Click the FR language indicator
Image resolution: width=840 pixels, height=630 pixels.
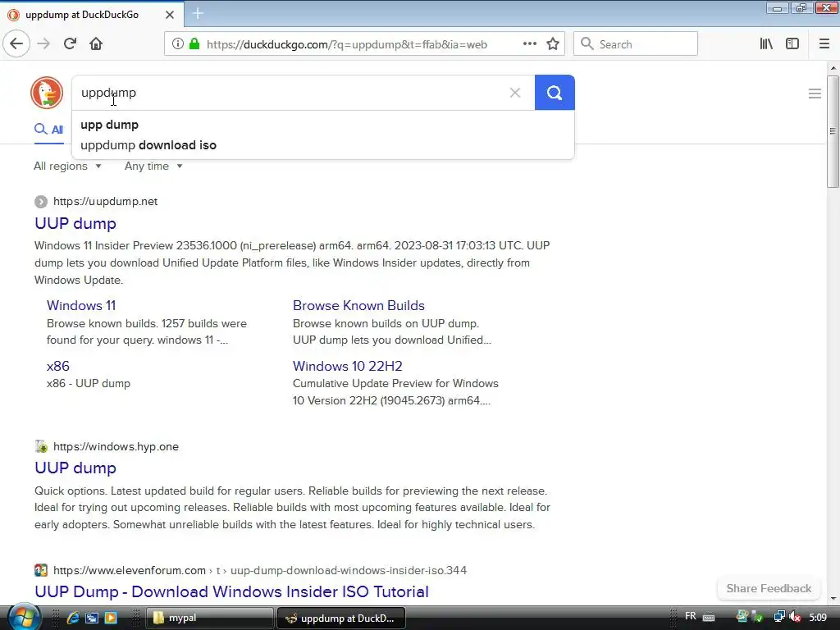691,616
